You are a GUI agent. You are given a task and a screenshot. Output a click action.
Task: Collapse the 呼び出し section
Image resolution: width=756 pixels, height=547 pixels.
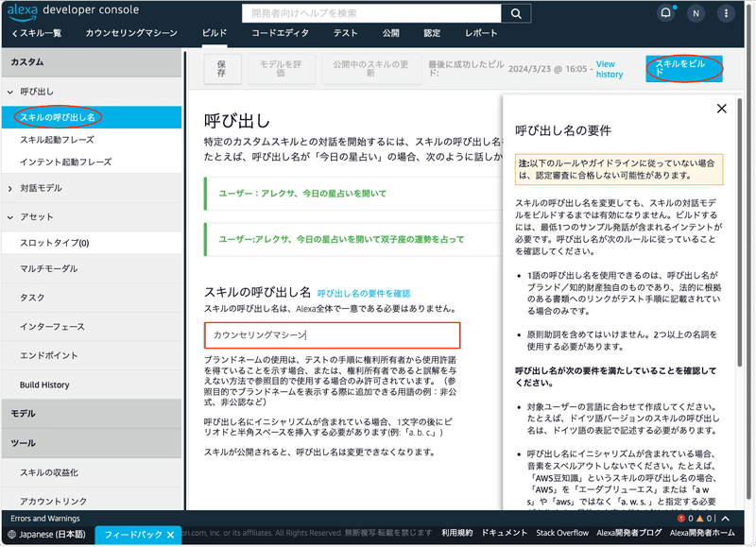point(10,92)
